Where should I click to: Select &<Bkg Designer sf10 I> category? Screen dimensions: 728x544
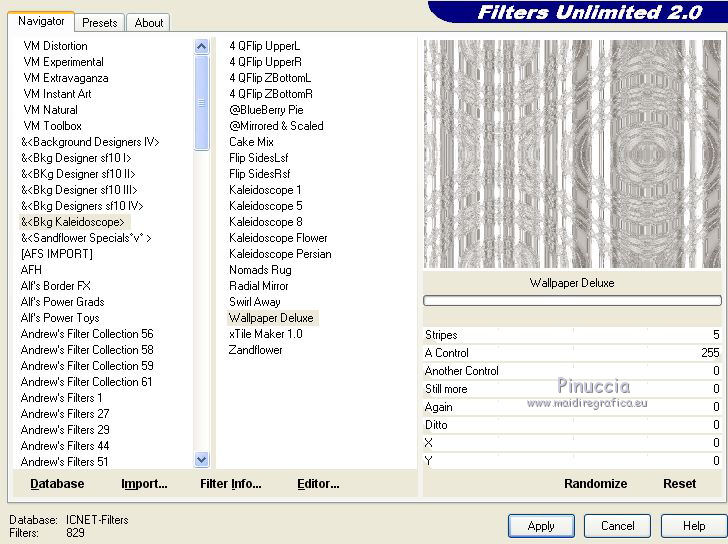(76, 158)
